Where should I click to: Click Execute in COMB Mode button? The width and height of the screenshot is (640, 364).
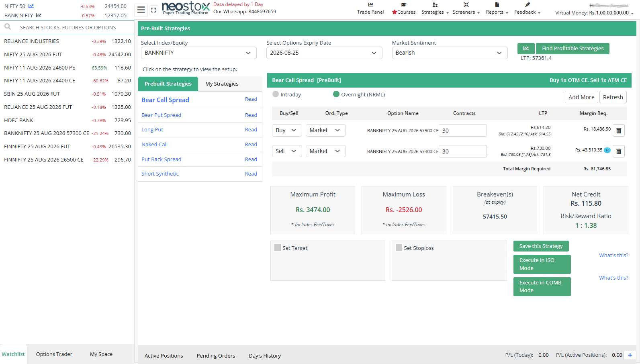(542, 286)
